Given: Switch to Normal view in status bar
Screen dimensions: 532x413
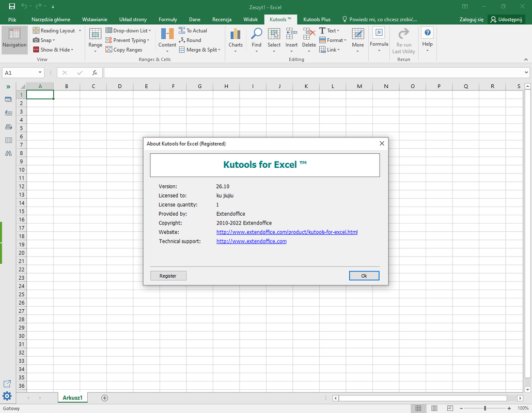Looking at the screenshot, I should (x=418, y=408).
